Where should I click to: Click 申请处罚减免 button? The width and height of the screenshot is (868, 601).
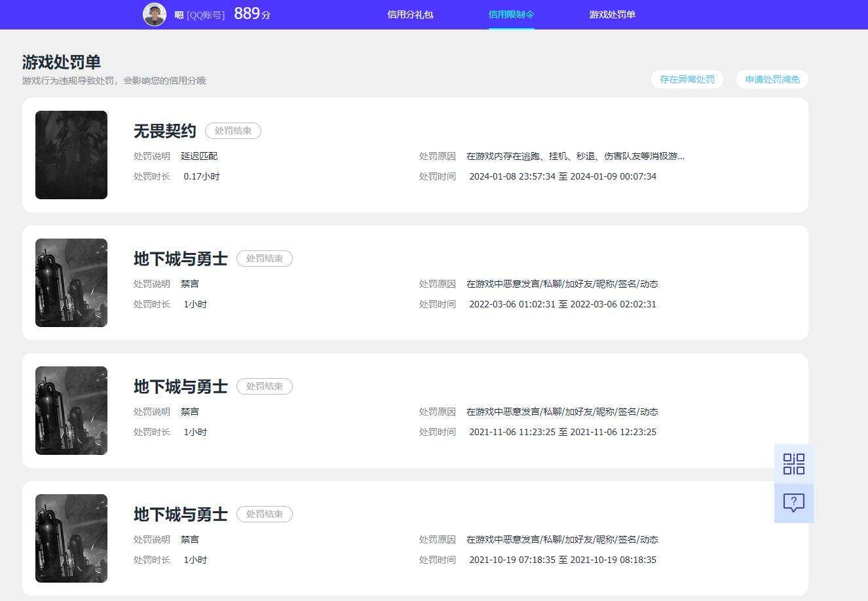tap(772, 79)
